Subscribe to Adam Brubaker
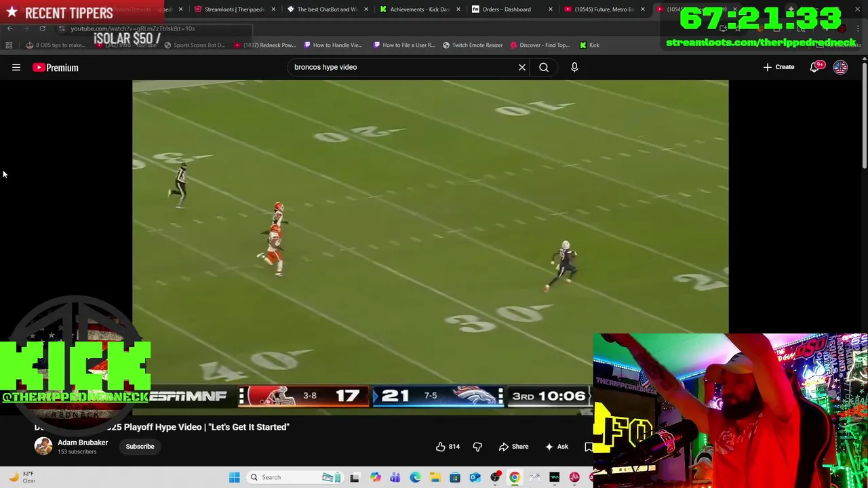 [140, 447]
